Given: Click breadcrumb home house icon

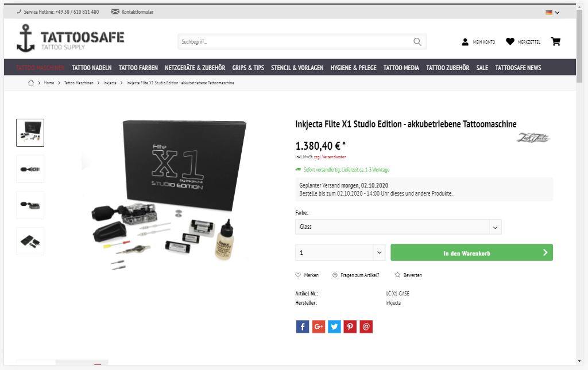Looking at the screenshot, I should 31,83.
